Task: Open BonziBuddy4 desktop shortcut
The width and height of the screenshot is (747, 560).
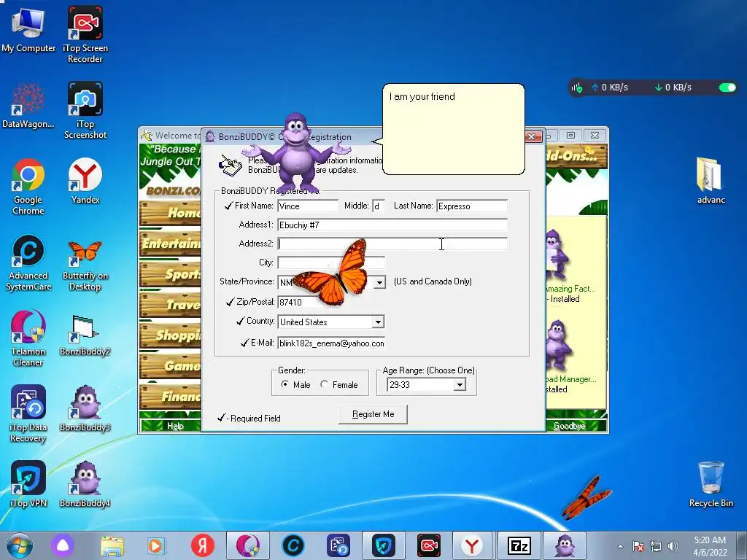Action: pos(85,484)
